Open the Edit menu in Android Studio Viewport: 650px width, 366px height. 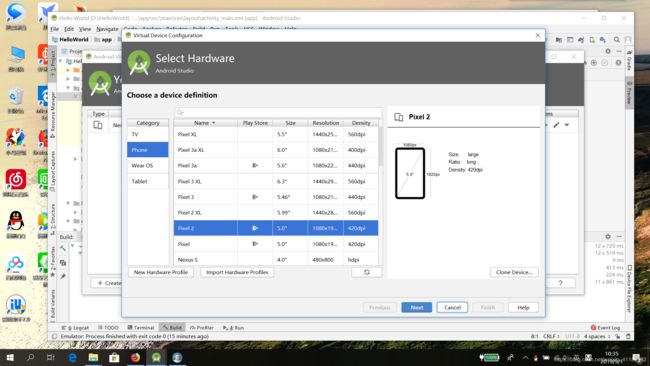[x=69, y=29]
